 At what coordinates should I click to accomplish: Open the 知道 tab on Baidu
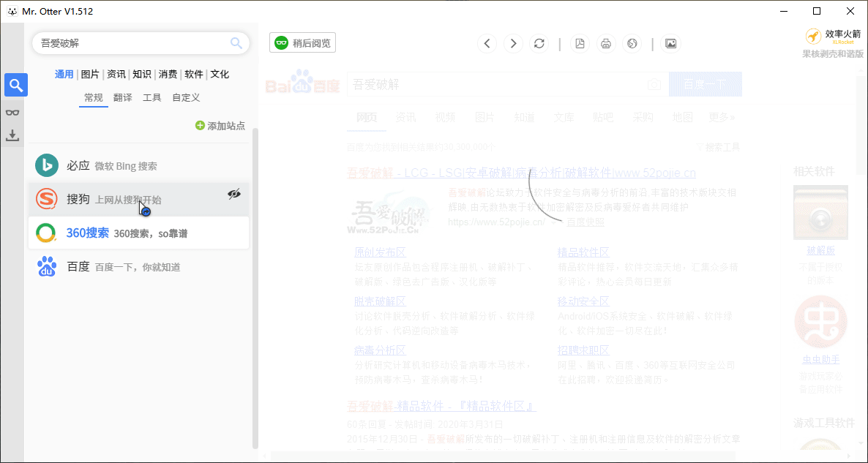click(524, 117)
